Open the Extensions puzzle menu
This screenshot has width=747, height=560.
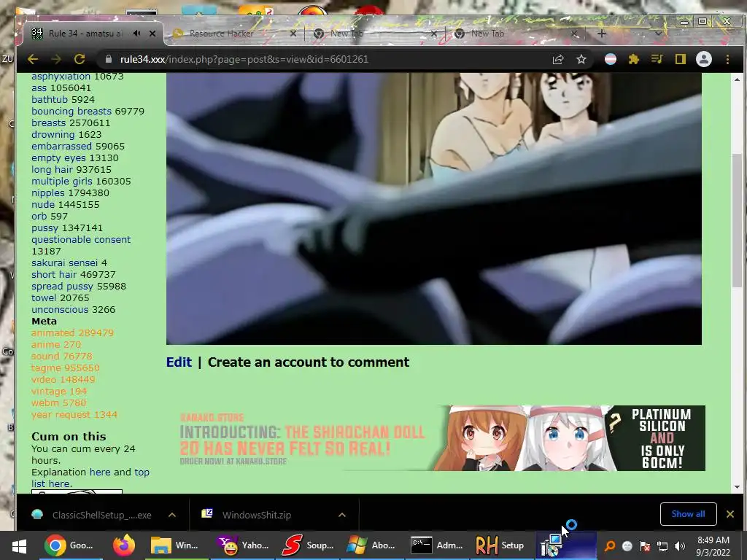point(634,59)
